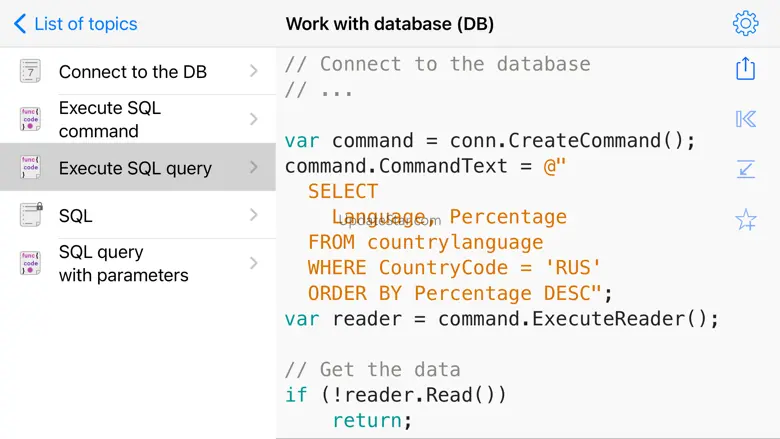780x439 pixels.
Task: Tap the Execute SQL query code icon
Action: coord(30,168)
